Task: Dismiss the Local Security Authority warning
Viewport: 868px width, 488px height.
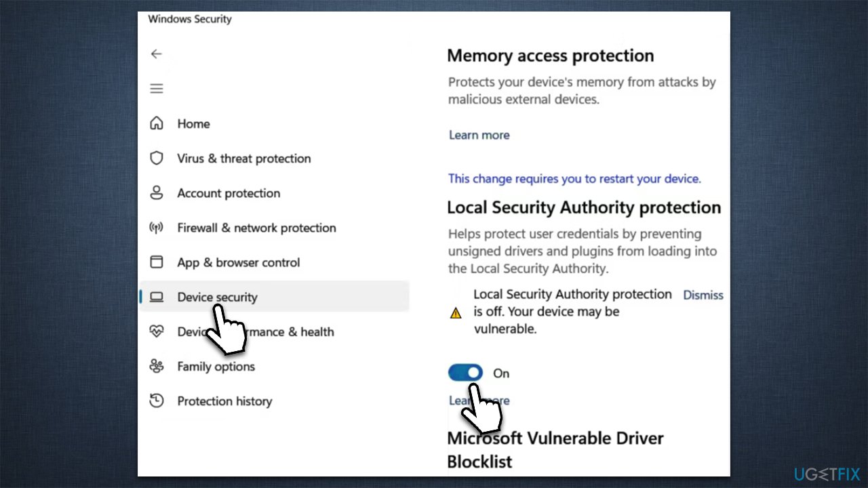Action: 703,295
